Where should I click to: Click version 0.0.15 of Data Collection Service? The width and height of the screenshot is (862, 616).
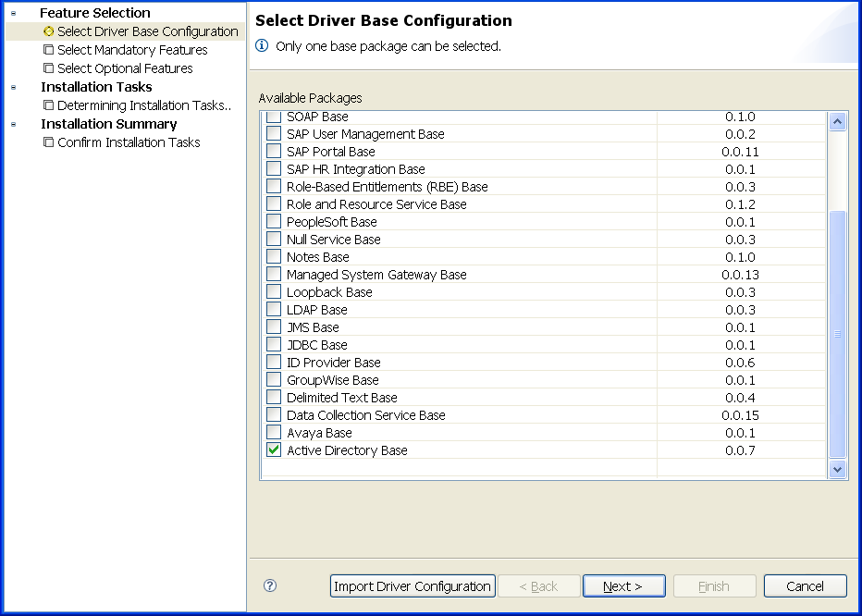click(740, 415)
